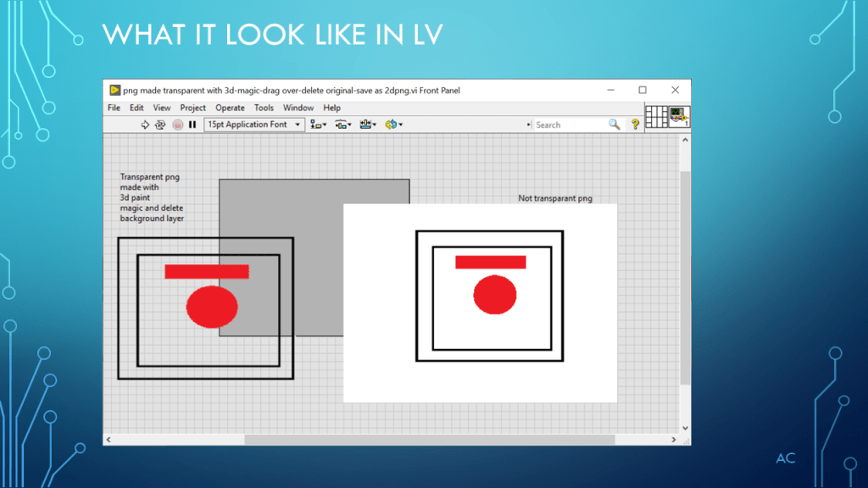Open the 15pt Application Font dropdown
The width and height of the screenshot is (868, 488).
(254, 125)
